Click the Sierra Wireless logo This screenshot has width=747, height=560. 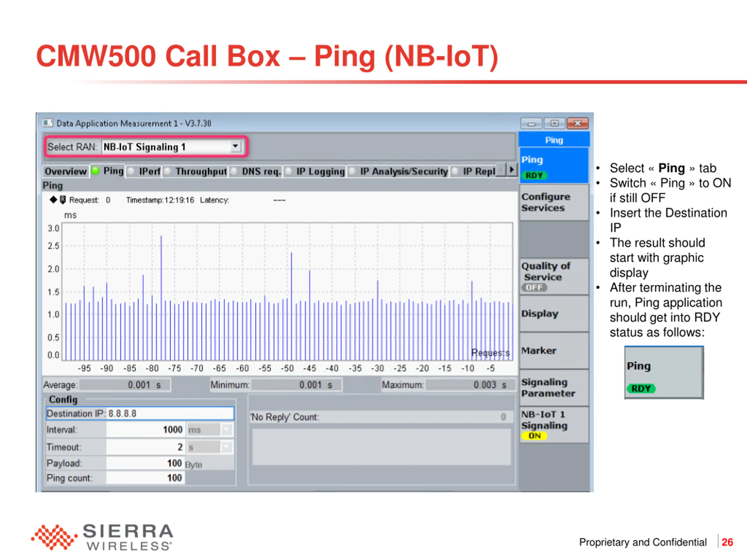(x=102, y=537)
